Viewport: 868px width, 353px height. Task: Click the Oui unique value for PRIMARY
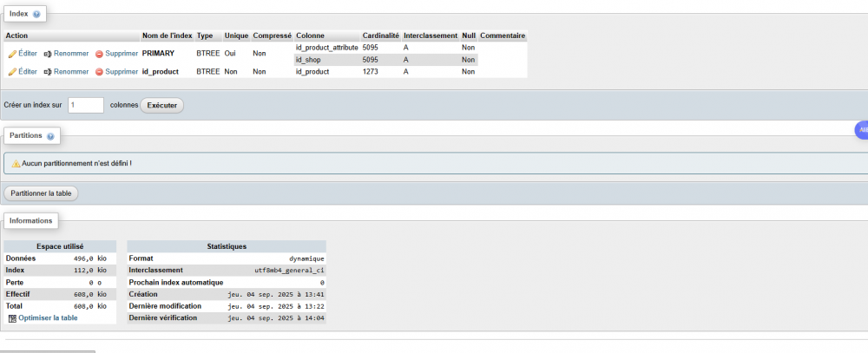coord(230,54)
